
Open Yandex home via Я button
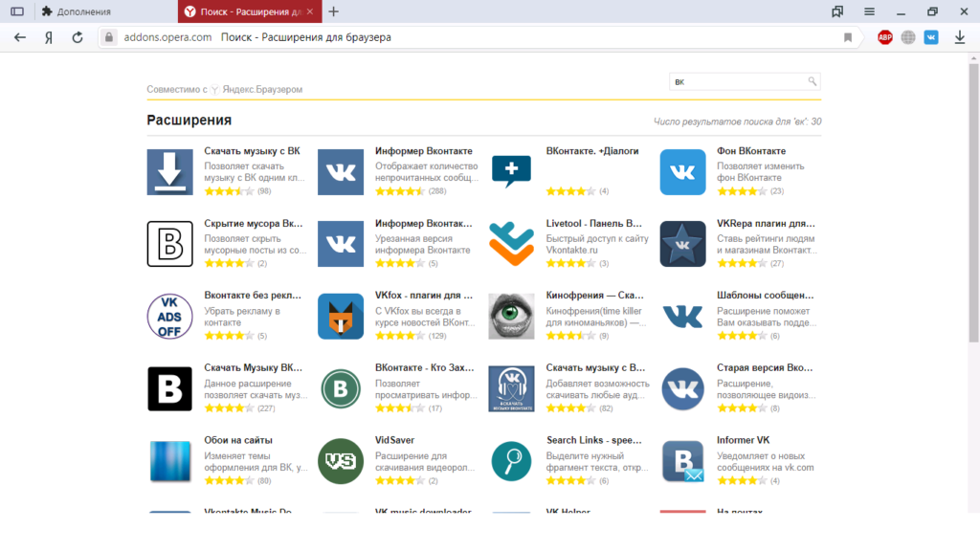click(x=49, y=37)
